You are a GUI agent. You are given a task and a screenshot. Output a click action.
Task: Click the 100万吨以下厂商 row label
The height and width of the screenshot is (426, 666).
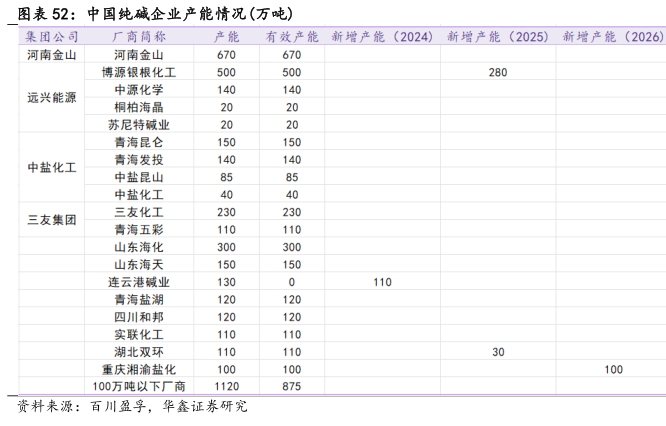[x=139, y=386]
